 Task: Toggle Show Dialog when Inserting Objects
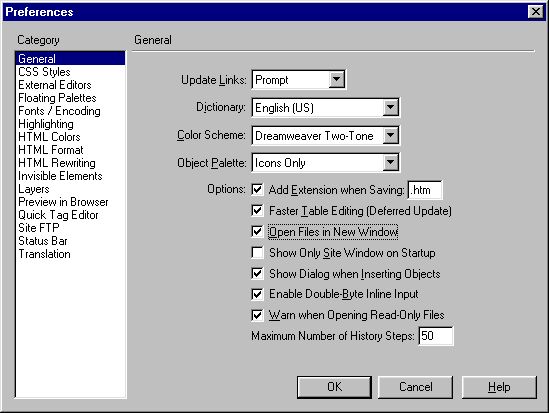[x=257, y=274]
